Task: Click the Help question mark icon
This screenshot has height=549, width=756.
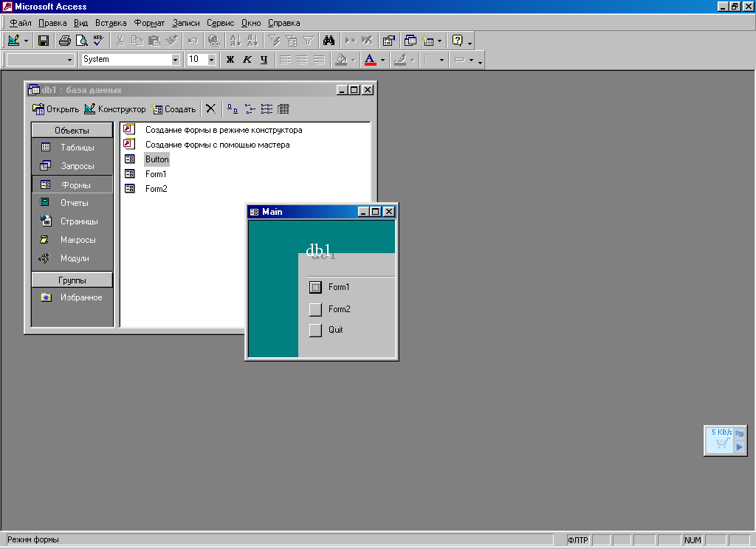Action: point(457,41)
